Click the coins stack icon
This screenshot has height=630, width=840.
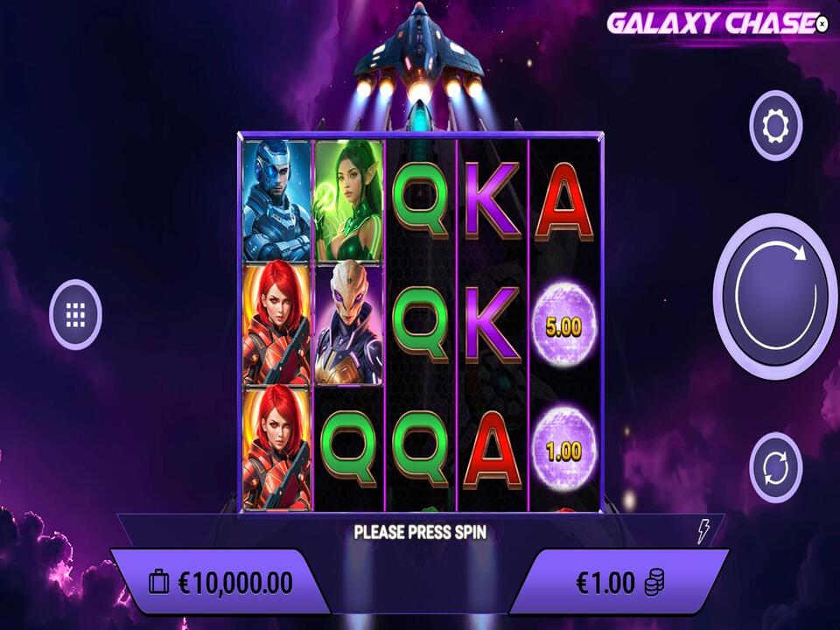click(x=654, y=582)
